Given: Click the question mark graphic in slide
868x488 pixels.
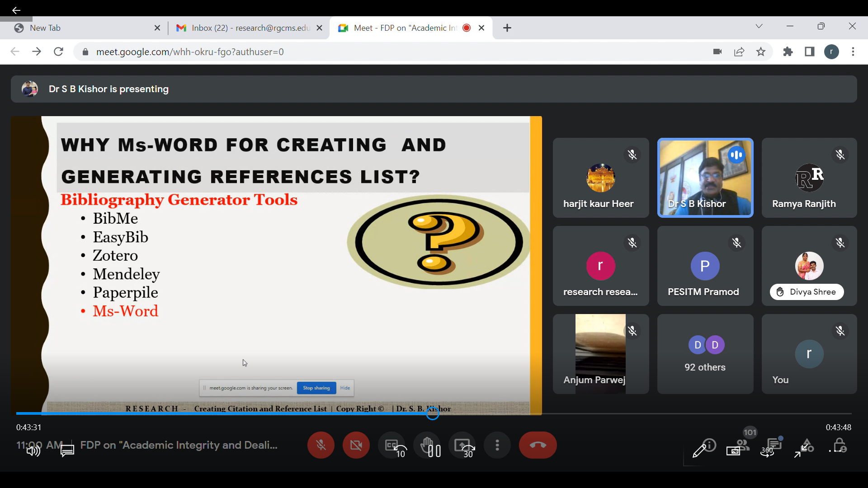Looking at the screenshot, I should pyautogui.click(x=438, y=242).
